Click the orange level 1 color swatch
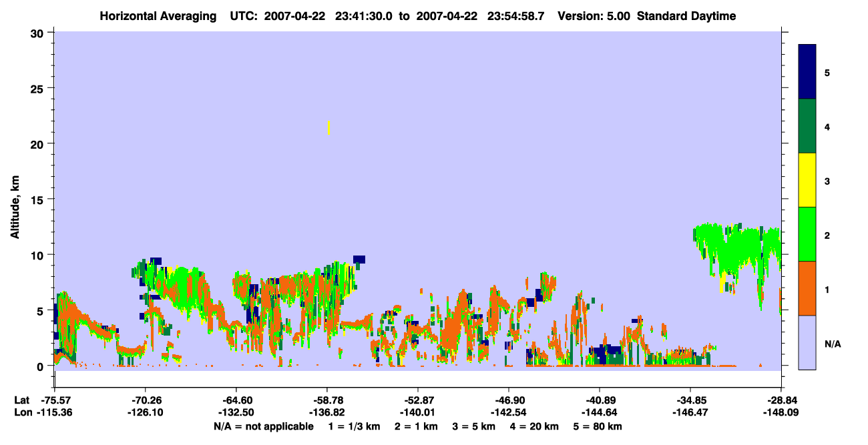This screenshot has height=445, width=868. [x=807, y=288]
